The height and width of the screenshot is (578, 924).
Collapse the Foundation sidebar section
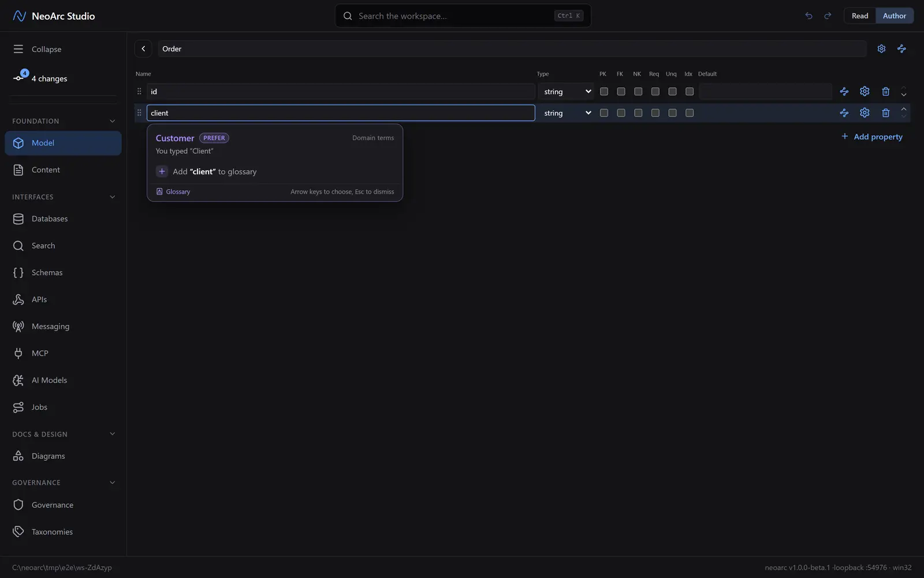tap(113, 121)
